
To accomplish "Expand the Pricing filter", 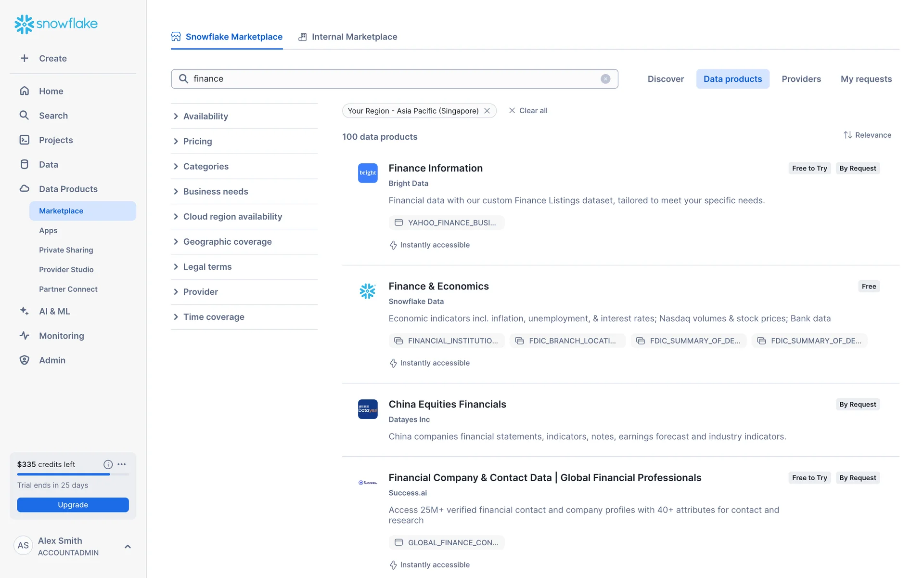I will tap(197, 141).
